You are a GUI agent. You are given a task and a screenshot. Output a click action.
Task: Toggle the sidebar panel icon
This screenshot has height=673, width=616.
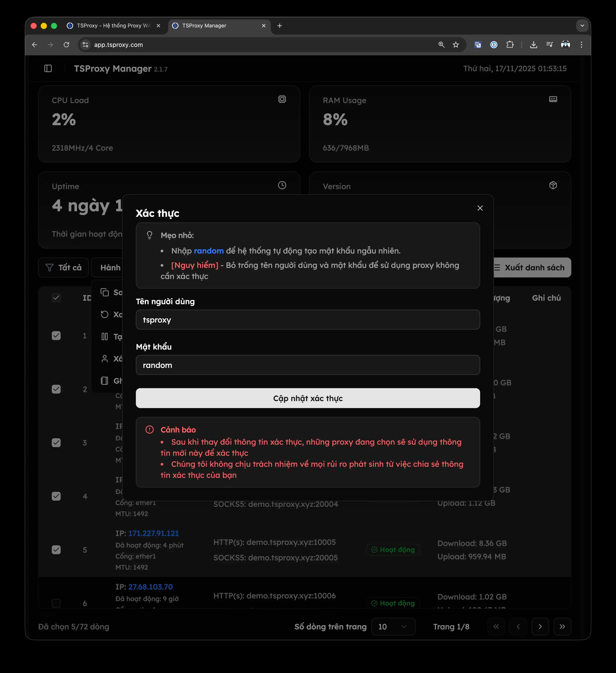tap(48, 68)
